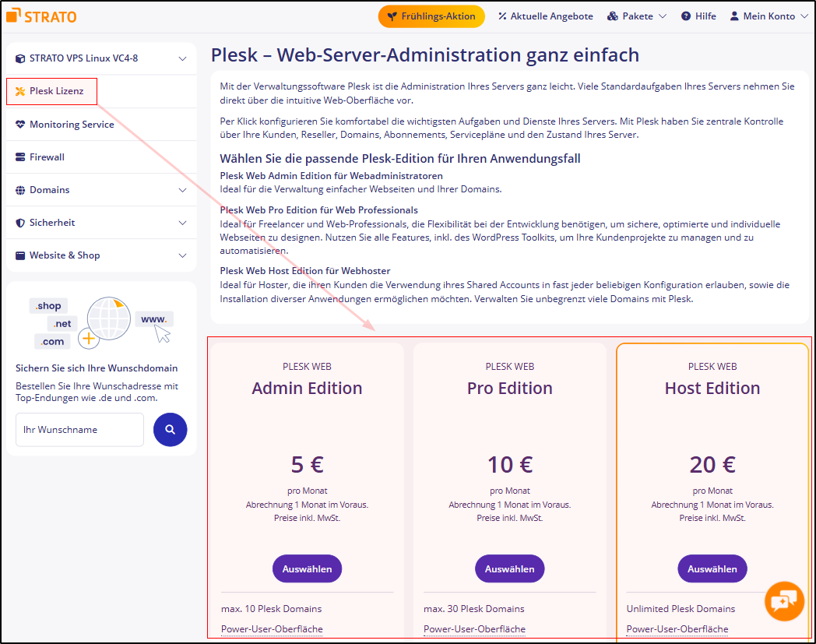The width and height of the screenshot is (816, 644).
Task: Click Power-User-Oberfläche under Host Edition
Action: [x=677, y=629]
